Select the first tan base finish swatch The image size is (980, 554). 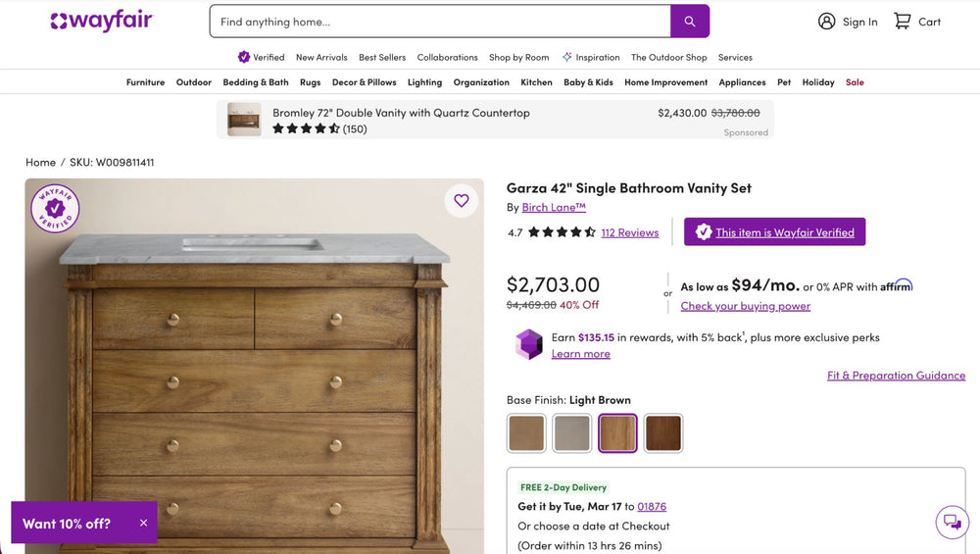coord(526,433)
